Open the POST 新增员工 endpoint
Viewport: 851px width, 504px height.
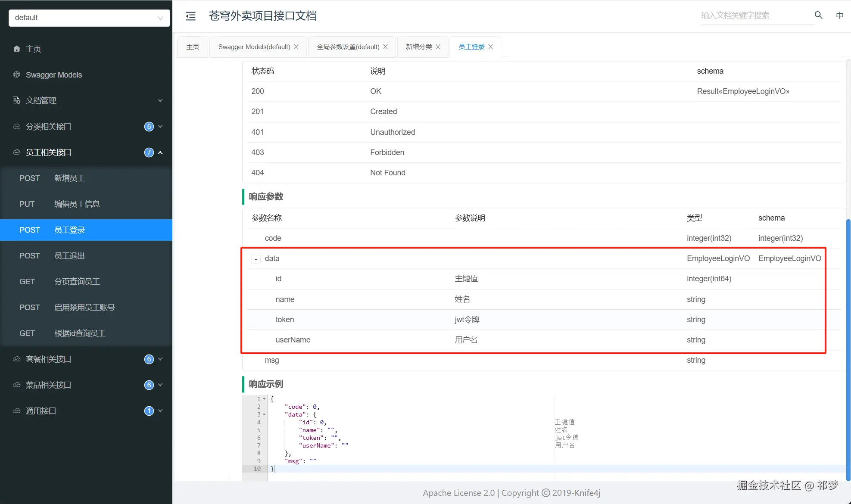69,178
